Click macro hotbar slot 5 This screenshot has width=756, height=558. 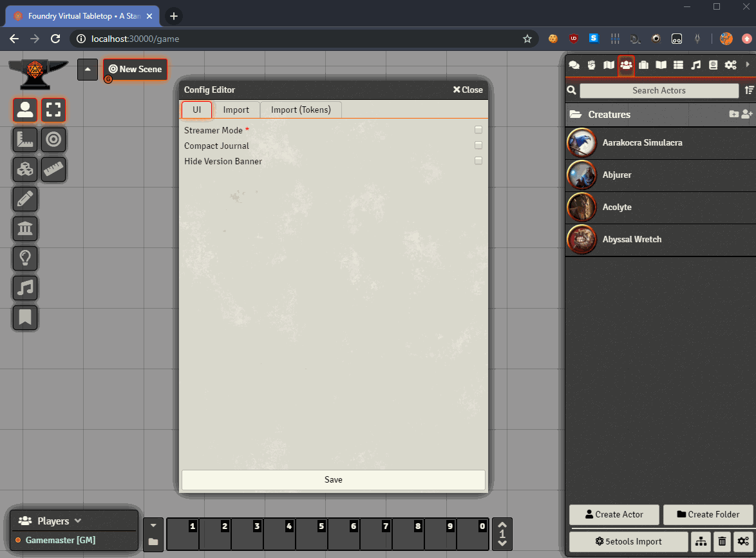[312, 535]
